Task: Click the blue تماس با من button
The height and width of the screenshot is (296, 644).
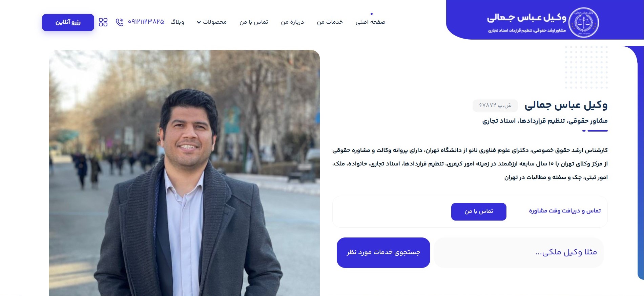Action: click(479, 211)
